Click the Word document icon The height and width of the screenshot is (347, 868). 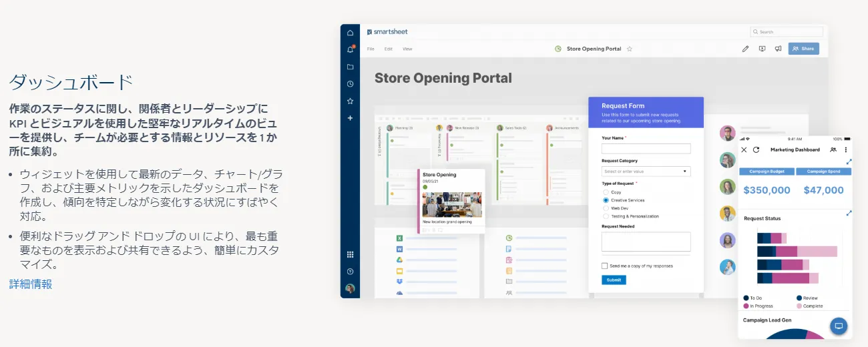[x=399, y=249]
